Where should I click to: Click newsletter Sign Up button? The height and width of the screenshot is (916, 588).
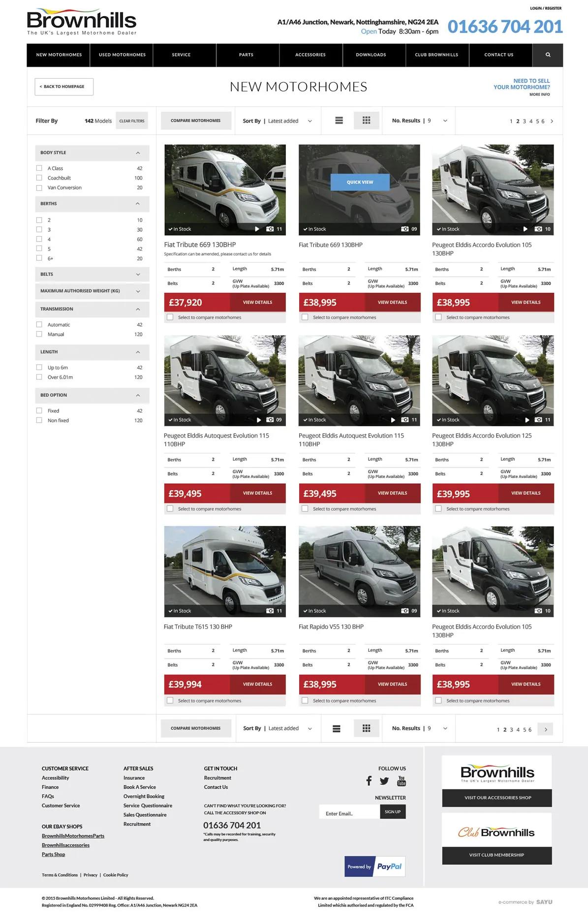pos(393,812)
